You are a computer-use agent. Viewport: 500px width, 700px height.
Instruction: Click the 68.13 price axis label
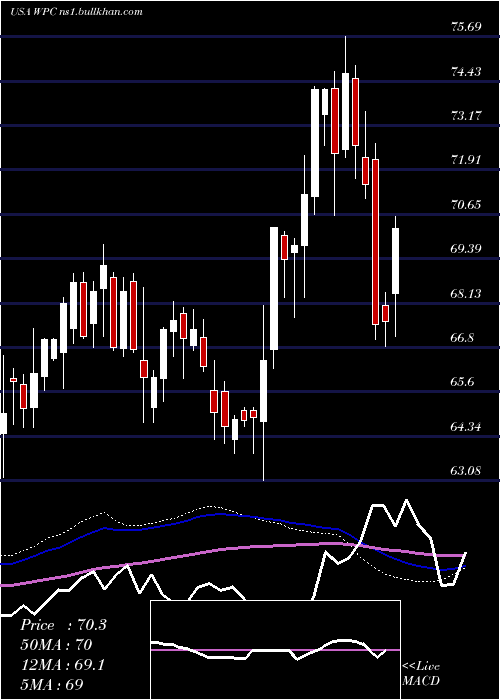point(466,293)
